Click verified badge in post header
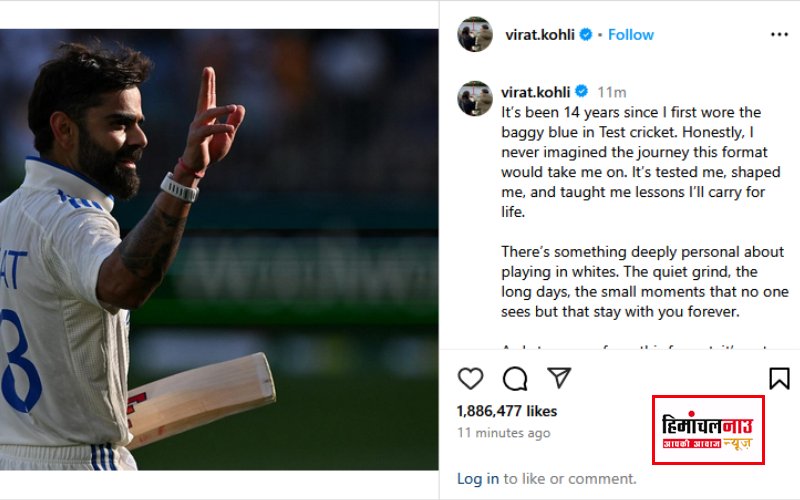The image size is (800, 500). (x=585, y=34)
